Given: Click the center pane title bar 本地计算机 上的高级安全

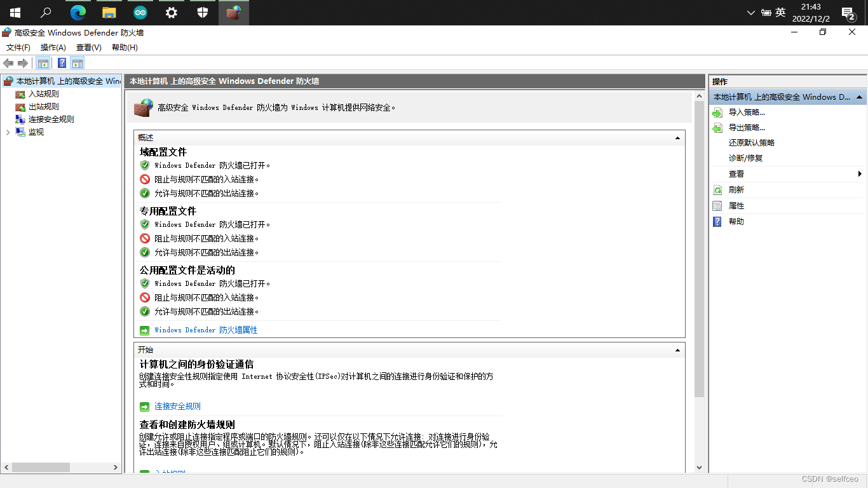Looking at the screenshot, I should pos(416,81).
